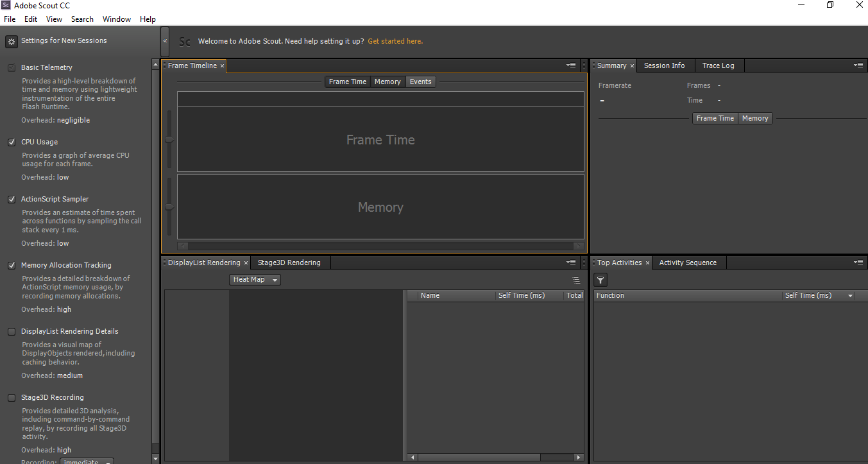Click the Name column header in DisplayList table
The height and width of the screenshot is (464, 868).
(x=456, y=296)
